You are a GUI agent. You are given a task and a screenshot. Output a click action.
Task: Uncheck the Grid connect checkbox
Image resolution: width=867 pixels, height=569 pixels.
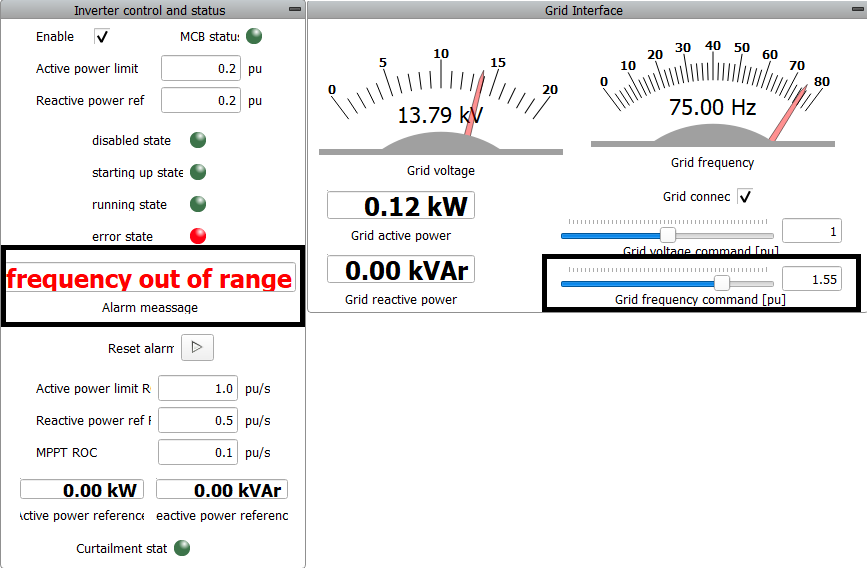point(744,196)
